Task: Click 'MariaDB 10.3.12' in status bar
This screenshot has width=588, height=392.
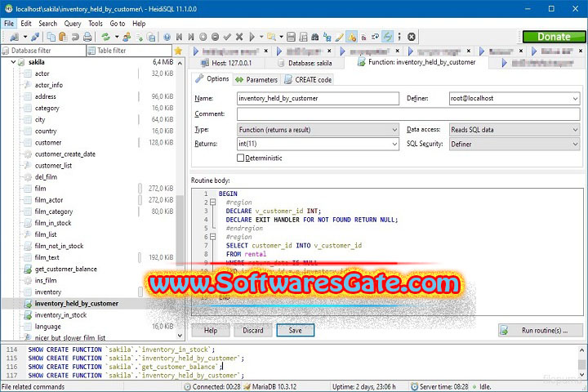Action: pos(274,386)
